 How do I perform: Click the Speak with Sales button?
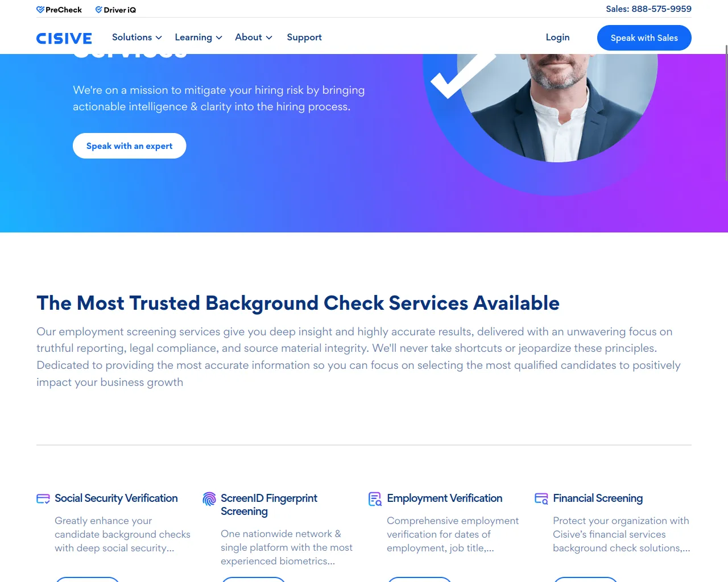pyautogui.click(x=644, y=38)
